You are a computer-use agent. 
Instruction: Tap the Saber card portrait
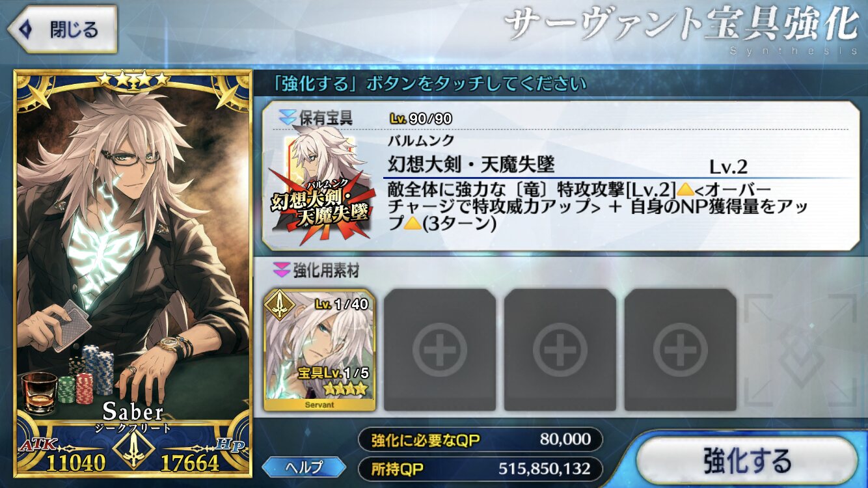pos(133,273)
